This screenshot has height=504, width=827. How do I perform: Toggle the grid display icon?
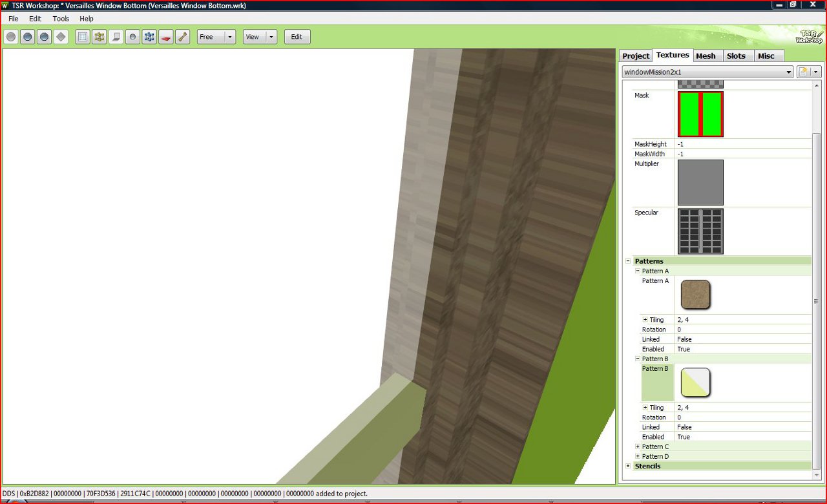coord(82,37)
